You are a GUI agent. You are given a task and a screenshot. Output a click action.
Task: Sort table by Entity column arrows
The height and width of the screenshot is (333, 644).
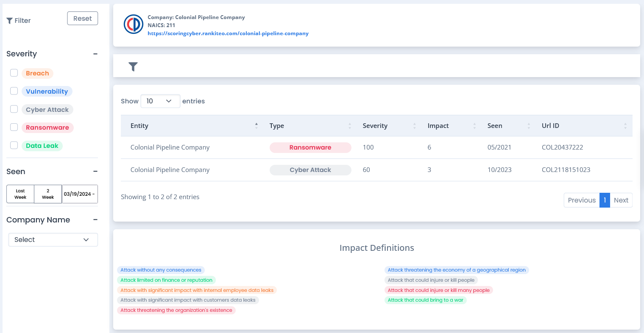click(256, 126)
